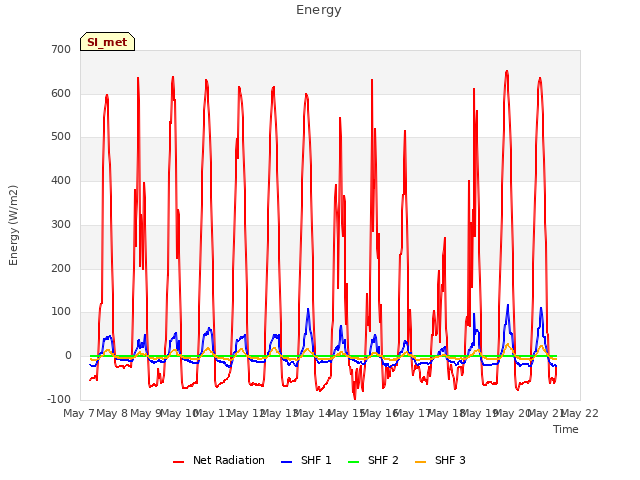Click the red Net Radiation legend swatch
640x480 pixels.
tap(178, 462)
